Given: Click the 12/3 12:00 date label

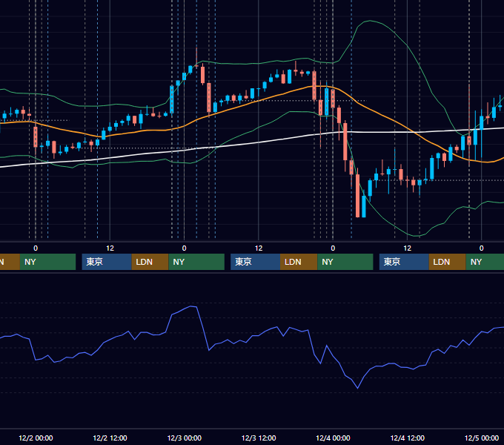Looking at the screenshot, I should click(x=259, y=438).
